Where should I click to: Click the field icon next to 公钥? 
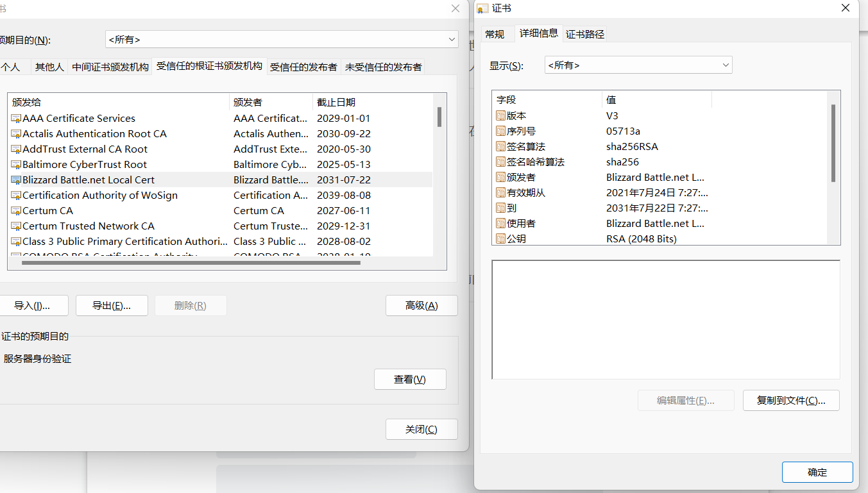point(501,238)
